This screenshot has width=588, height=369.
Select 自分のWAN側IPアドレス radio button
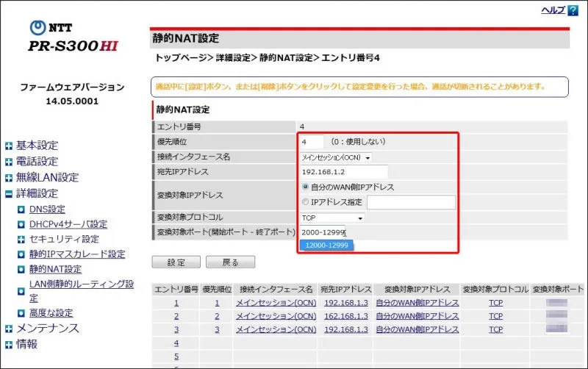pyautogui.click(x=305, y=187)
